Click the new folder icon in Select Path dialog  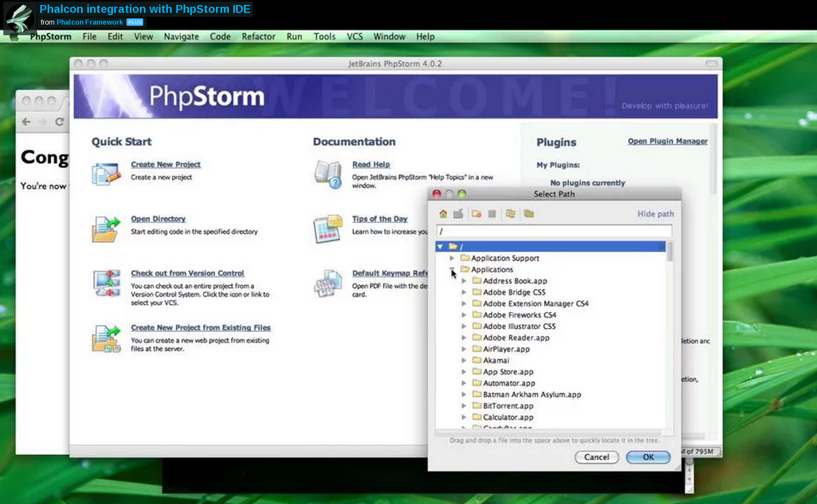click(476, 213)
